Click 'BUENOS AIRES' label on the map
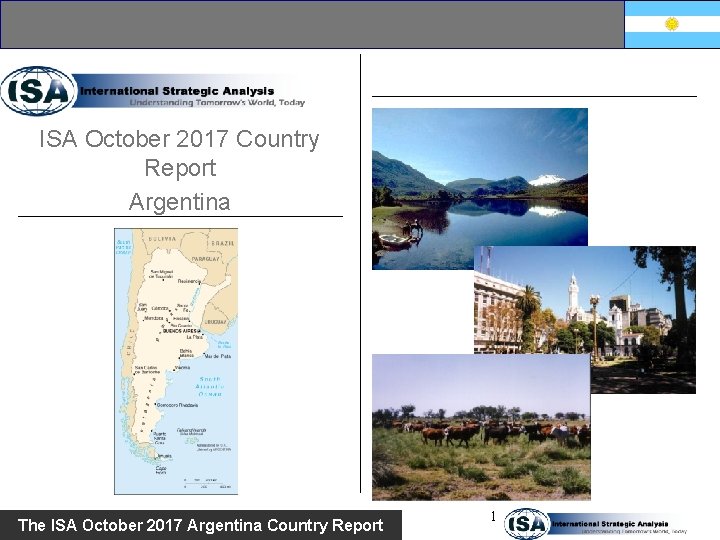This screenshot has width=720, height=540. coord(181,331)
